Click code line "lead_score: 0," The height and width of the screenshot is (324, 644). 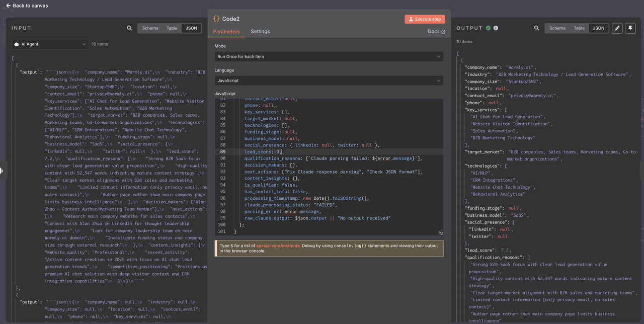point(264,151)
